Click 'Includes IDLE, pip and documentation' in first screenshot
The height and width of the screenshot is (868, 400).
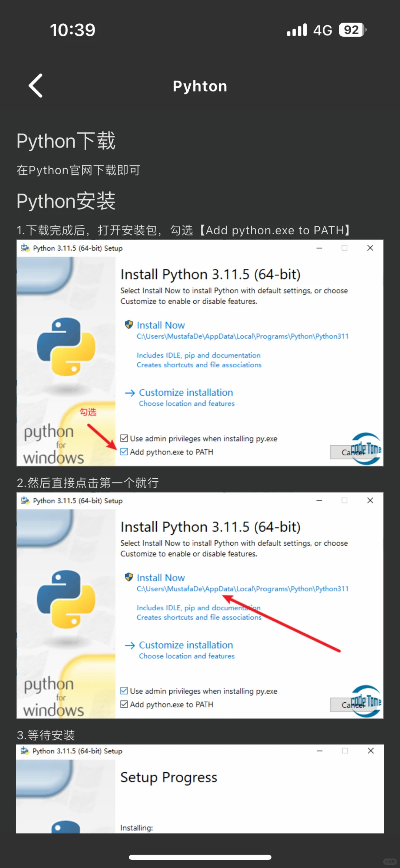(199, 355)
